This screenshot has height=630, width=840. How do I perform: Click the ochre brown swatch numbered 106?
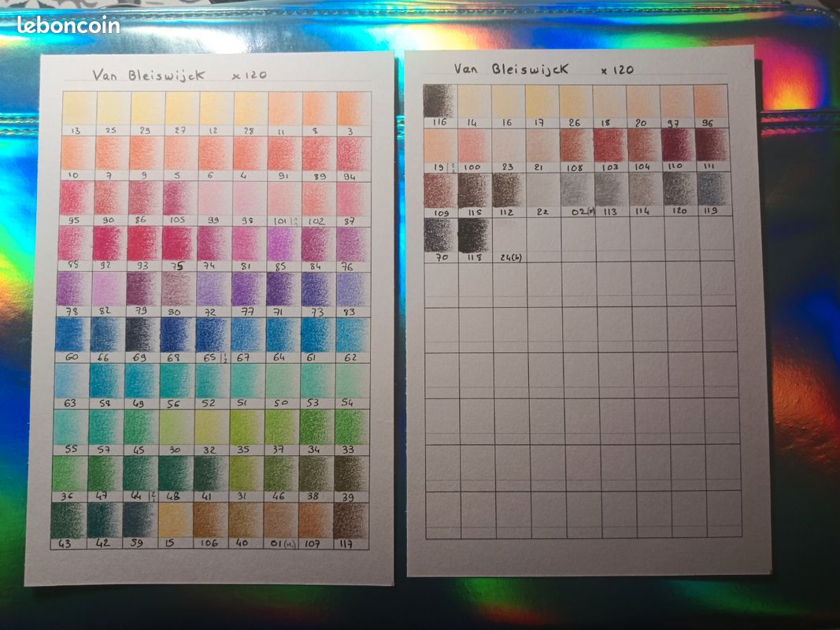(210, 521)
